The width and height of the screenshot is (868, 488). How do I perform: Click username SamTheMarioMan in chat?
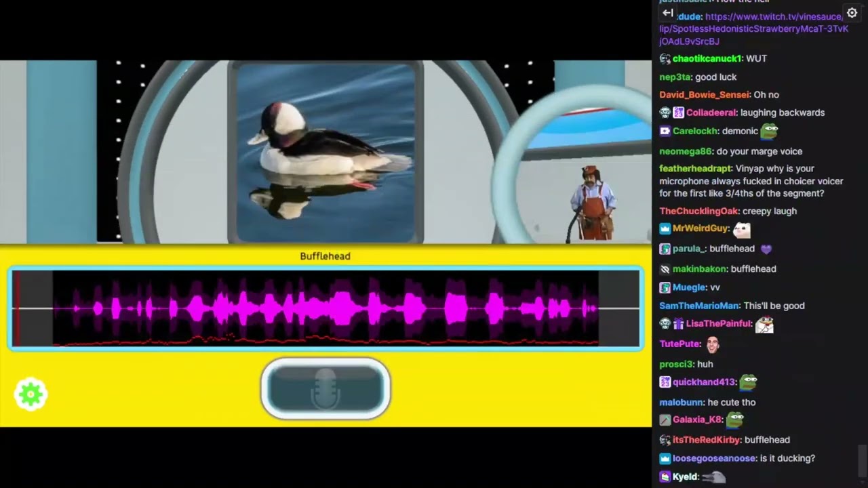pos(698,306)
